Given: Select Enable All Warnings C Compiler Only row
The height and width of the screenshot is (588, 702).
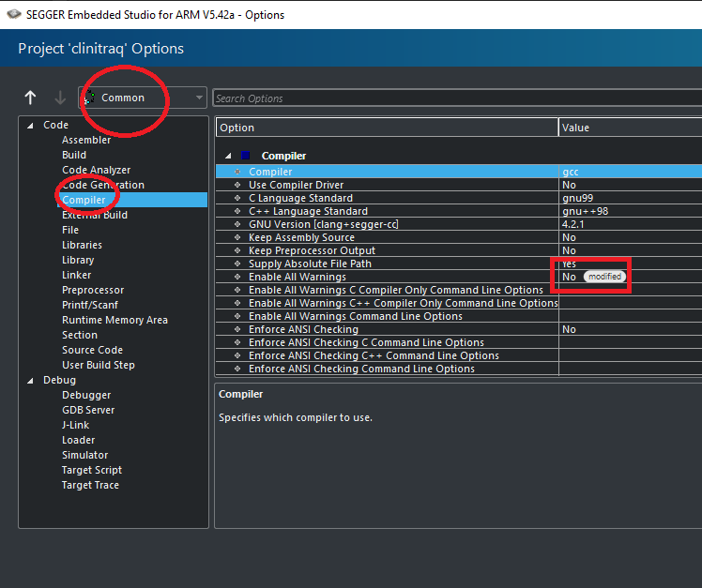Looking at the screenshot, I should click(459, 290).
